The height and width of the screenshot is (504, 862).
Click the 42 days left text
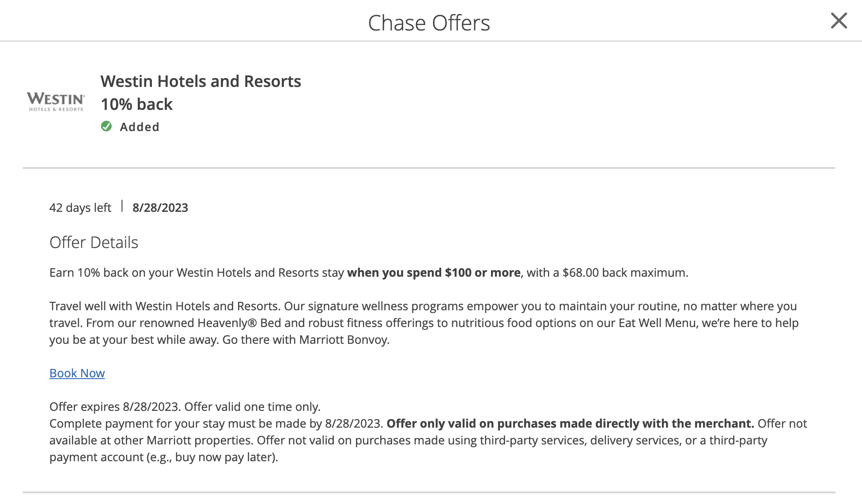click(x=80, y=207)
